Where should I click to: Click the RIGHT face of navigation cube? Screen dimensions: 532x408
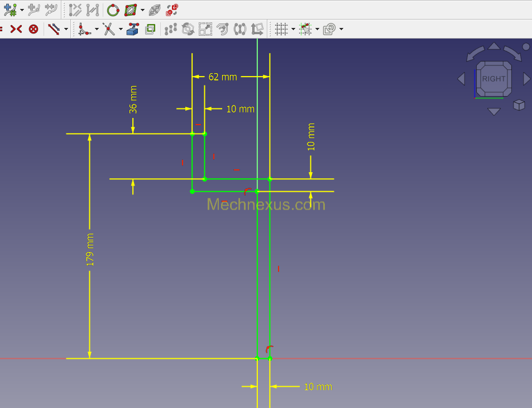pyautogui.click(x=493, y=79)
